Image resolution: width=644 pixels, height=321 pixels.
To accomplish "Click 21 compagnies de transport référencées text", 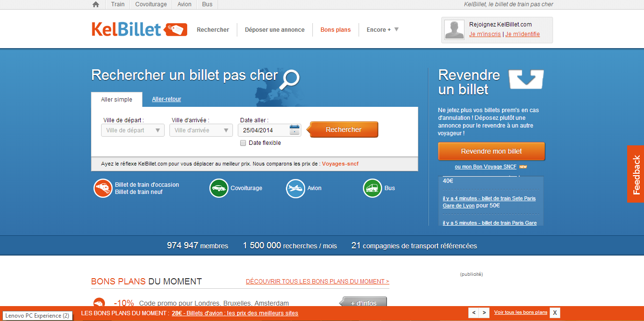I will click(x=414, y=245).
